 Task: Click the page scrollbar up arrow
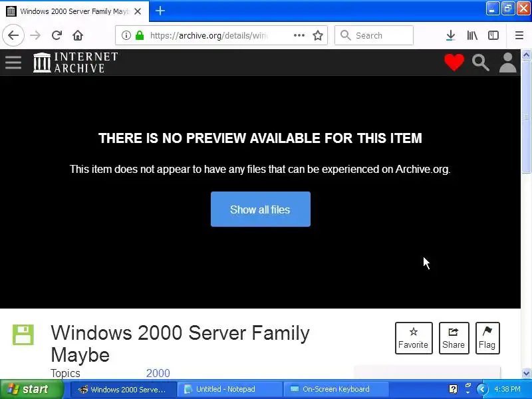526,55
